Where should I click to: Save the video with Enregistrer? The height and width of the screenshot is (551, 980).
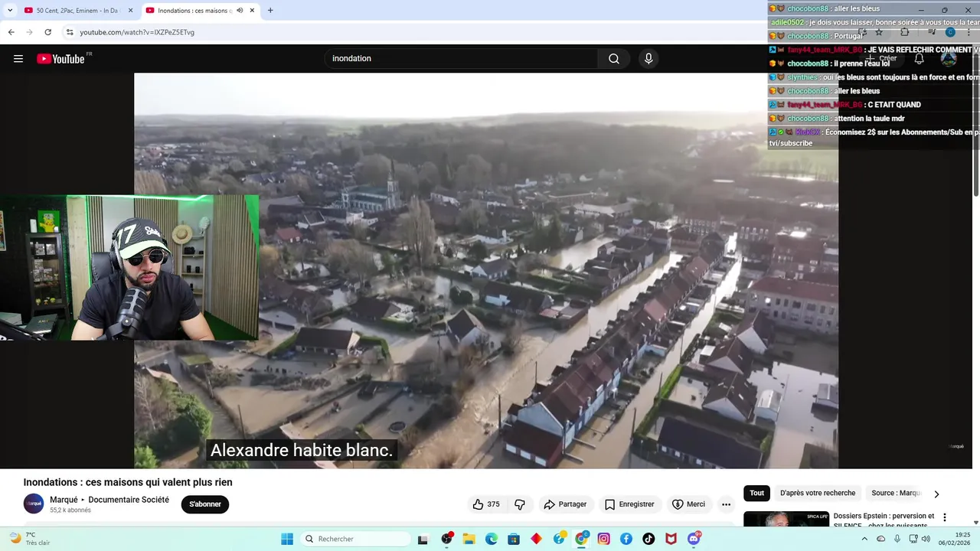click(629, 504)
